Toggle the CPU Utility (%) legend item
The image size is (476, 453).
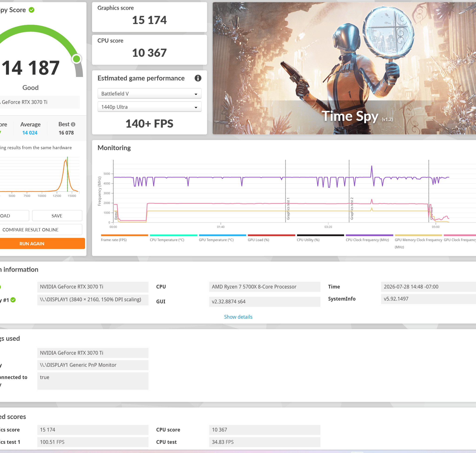[320, 238]
